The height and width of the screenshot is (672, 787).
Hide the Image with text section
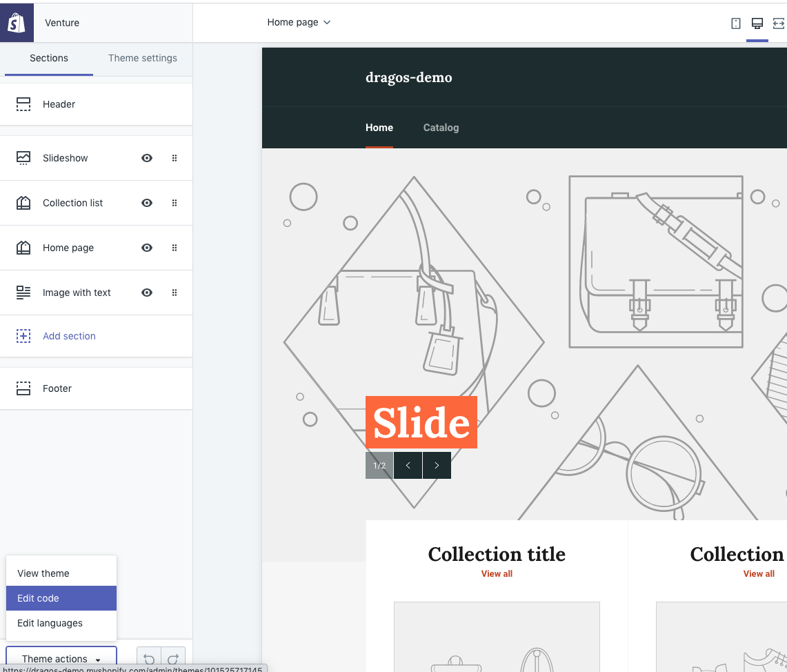(147, 293)
